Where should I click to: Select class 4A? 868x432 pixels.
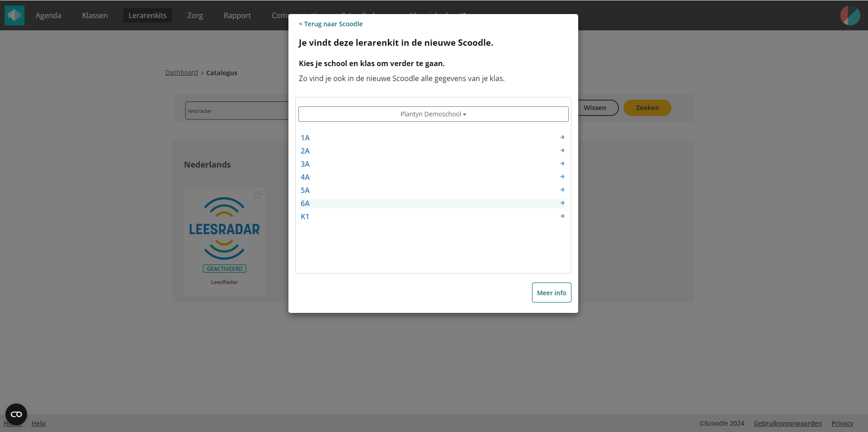(x=432, y=177)
